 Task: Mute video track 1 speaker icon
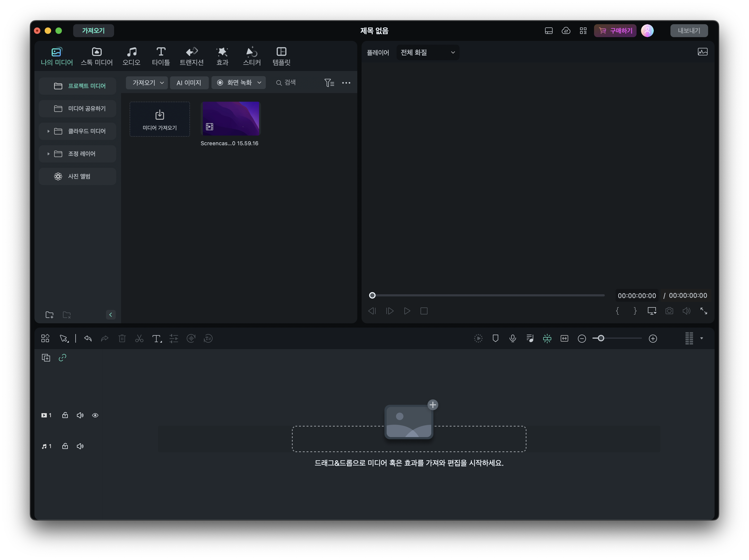(x=80, y=416)
